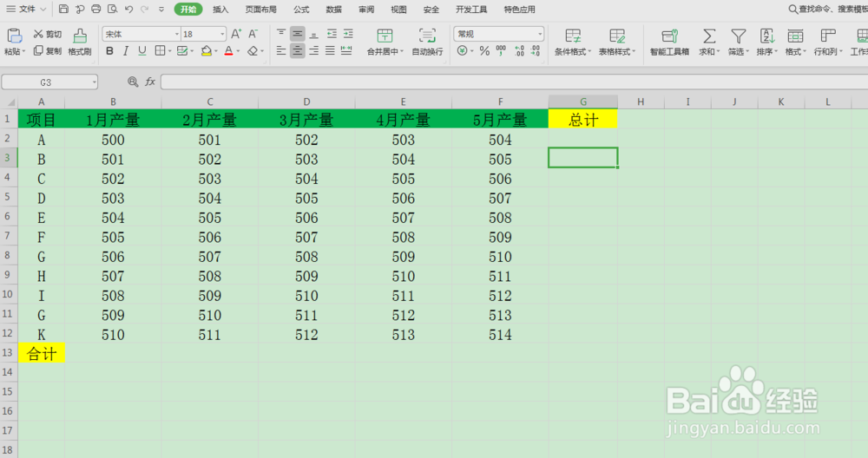Click the Merge and Center icon

tap(385, 36)
